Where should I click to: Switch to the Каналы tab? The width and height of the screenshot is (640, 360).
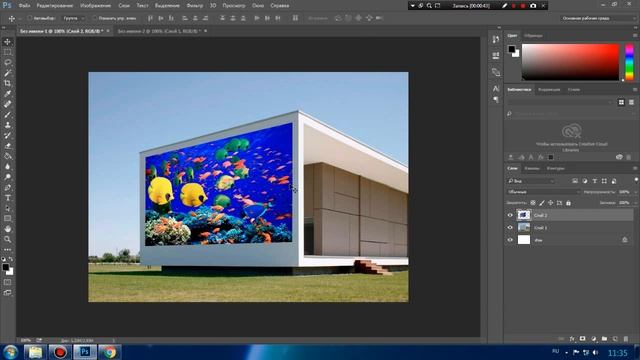(x=532, y=168)
